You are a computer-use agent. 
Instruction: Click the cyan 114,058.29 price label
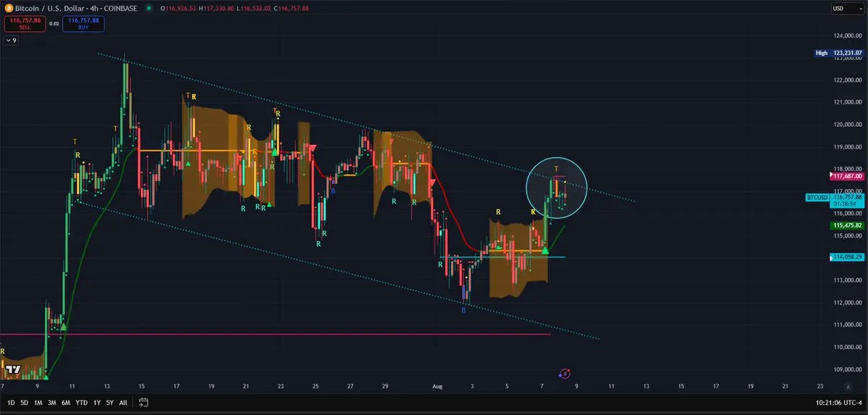[847, 257]
